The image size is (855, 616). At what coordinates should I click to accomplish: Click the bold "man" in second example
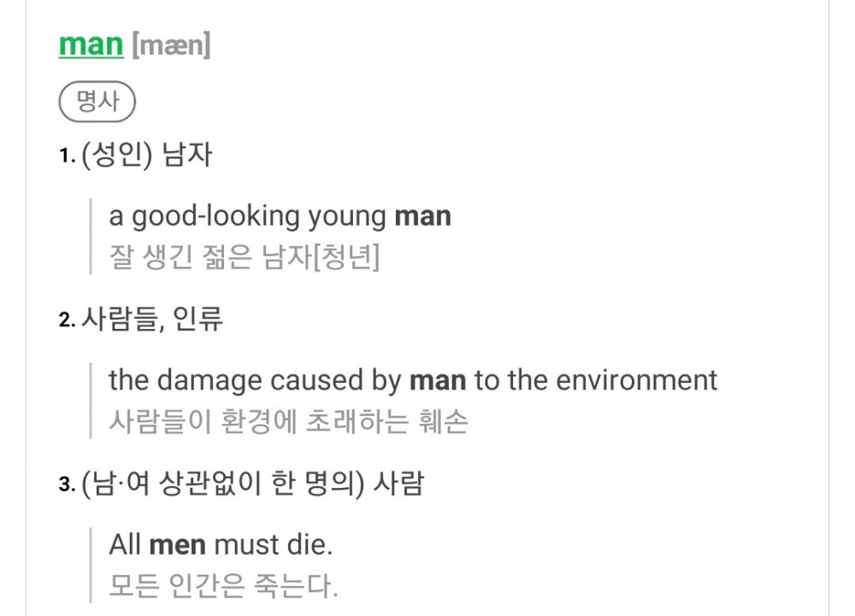438,381
